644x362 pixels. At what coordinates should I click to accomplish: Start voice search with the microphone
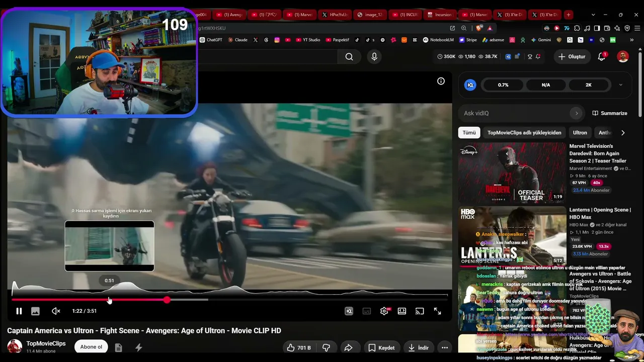[374, 57]
